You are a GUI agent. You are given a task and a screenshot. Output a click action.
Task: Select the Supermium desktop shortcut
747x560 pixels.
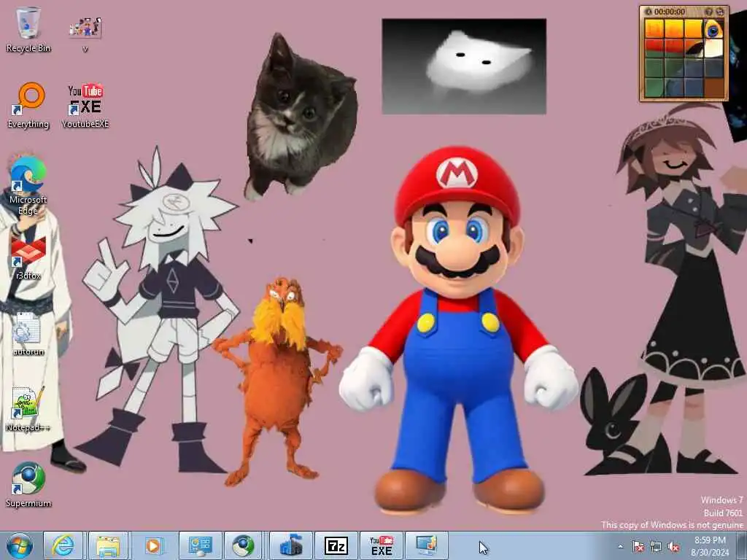28,485
